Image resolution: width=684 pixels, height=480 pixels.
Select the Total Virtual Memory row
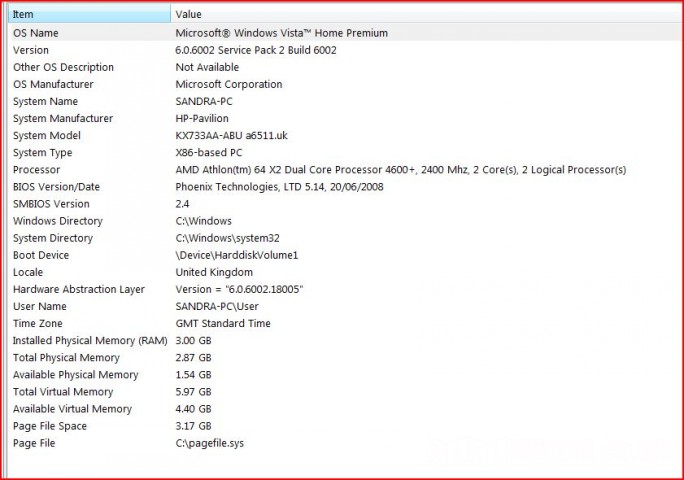coord(63,391)
